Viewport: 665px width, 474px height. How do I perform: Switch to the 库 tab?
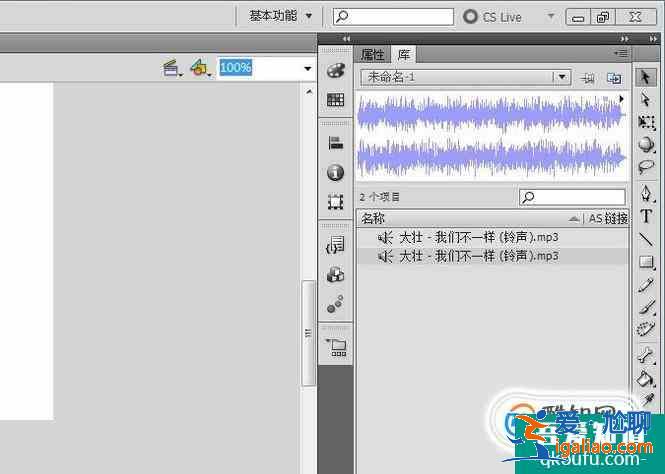click(404, 54)
